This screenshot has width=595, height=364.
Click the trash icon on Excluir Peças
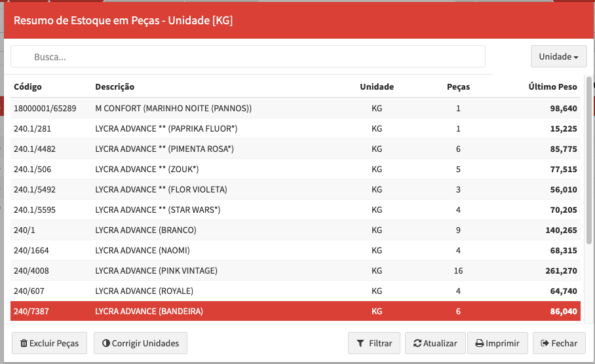point(24,343)
